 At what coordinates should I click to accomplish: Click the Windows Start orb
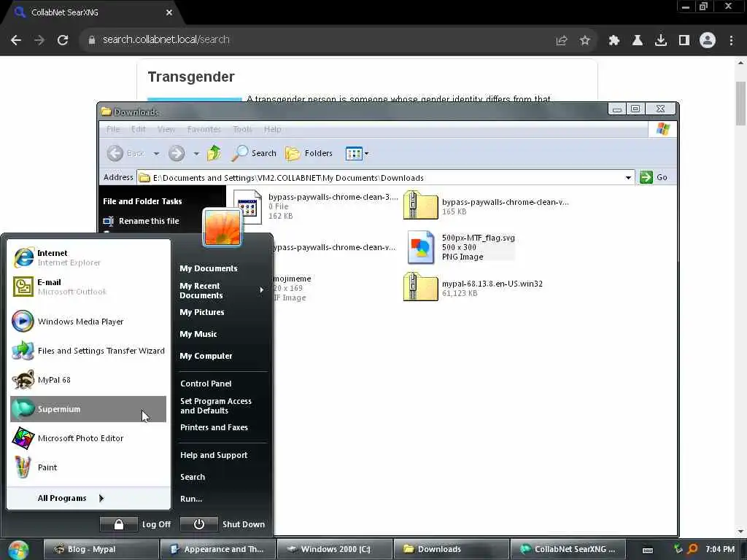click(x=18, y=550)
